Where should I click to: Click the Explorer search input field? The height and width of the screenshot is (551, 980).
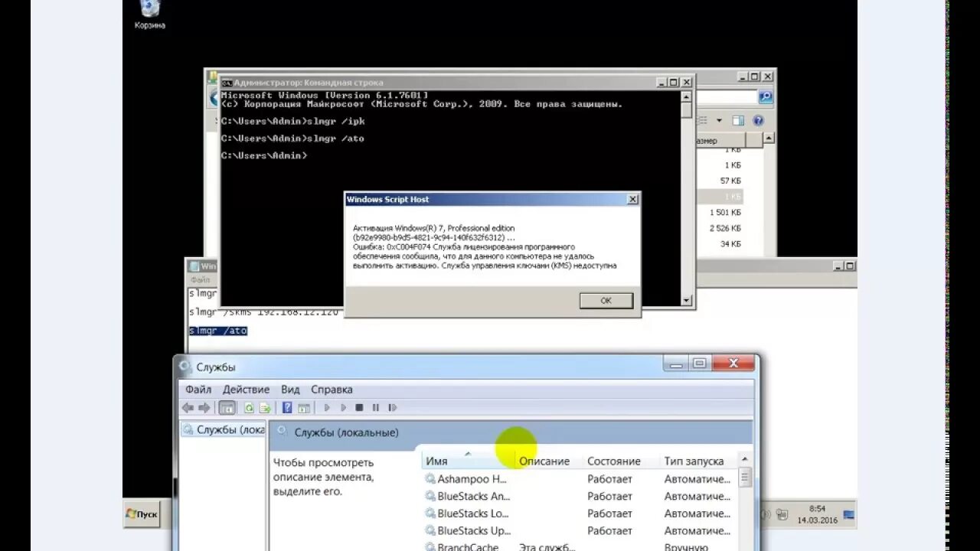[x=726, y=97]
